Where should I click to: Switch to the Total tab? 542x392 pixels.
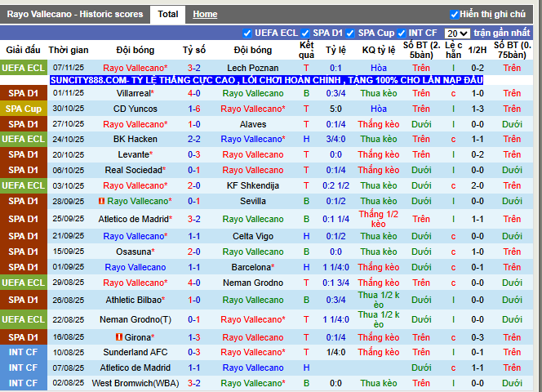pos(167,14)
